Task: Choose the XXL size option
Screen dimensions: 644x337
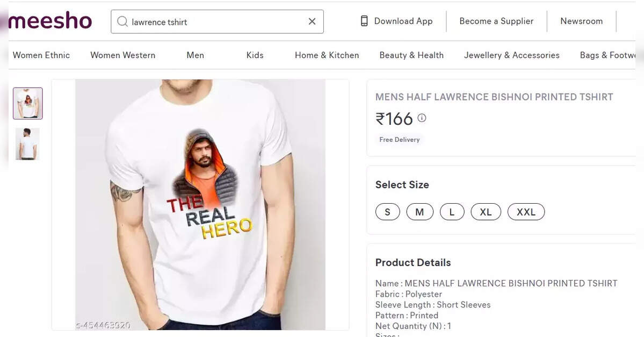Action: tap(526, 212)
